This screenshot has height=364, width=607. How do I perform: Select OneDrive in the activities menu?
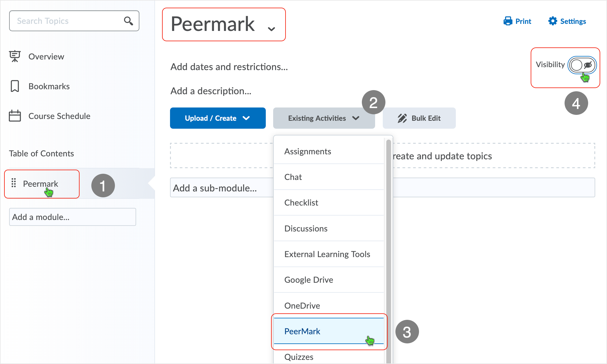(329, 305)
